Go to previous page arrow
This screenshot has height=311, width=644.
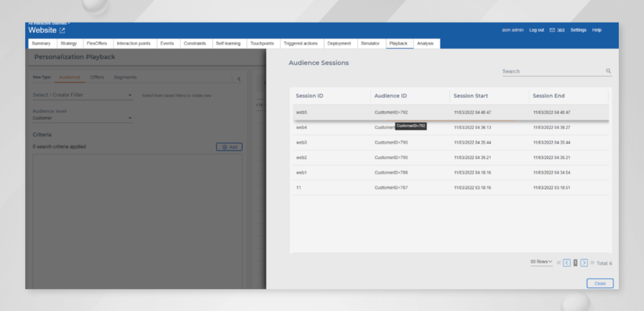click(x=567, y=263)
